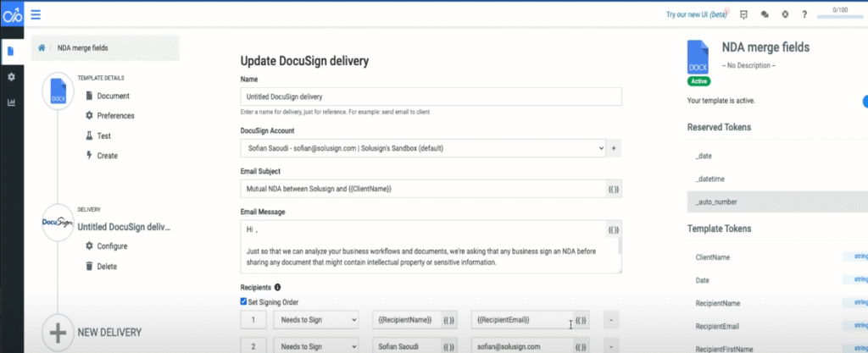
Task: Select the _auto_number reserved token
Action: point(777,202)
